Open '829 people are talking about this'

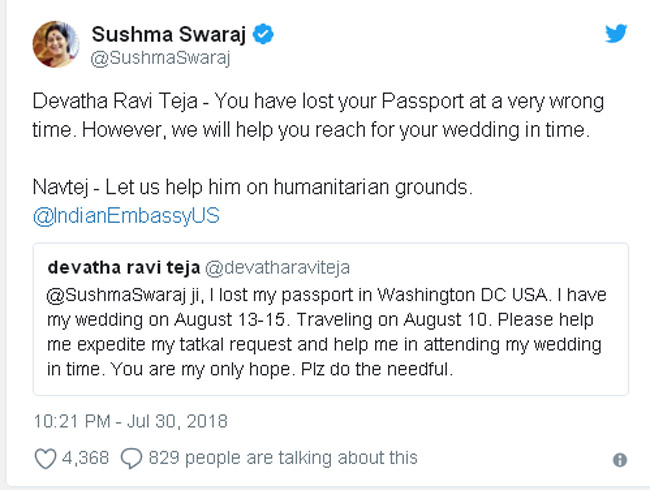283,458
